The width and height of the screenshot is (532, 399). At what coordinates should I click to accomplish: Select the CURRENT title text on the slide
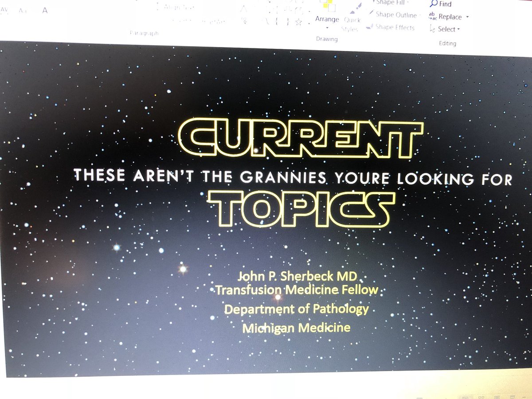(x=300, y=138)
